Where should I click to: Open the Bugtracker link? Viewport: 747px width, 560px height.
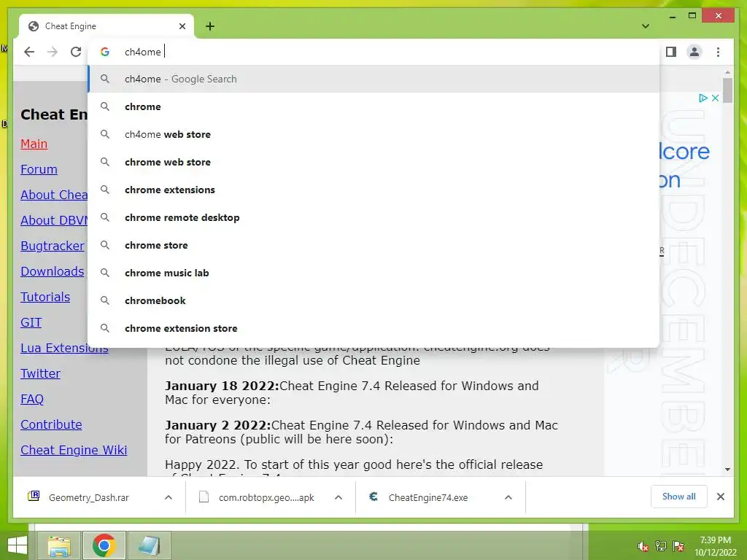(53, 246)
